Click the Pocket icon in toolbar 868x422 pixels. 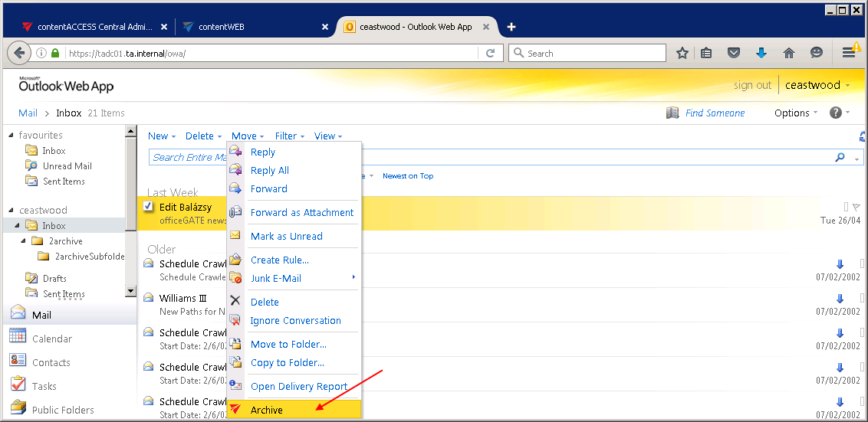click(734, 53)
